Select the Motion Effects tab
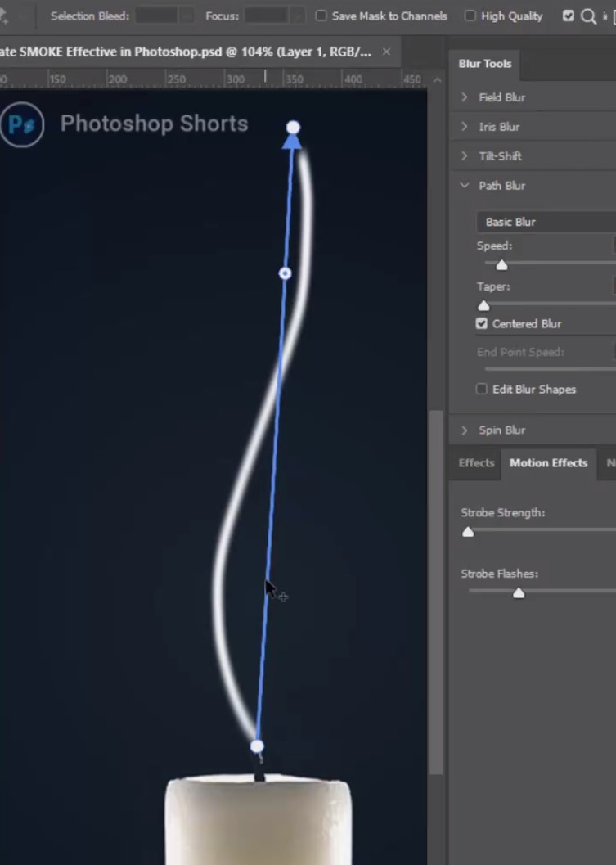This screenshot has height=865, width=616. tap(548, 463)
